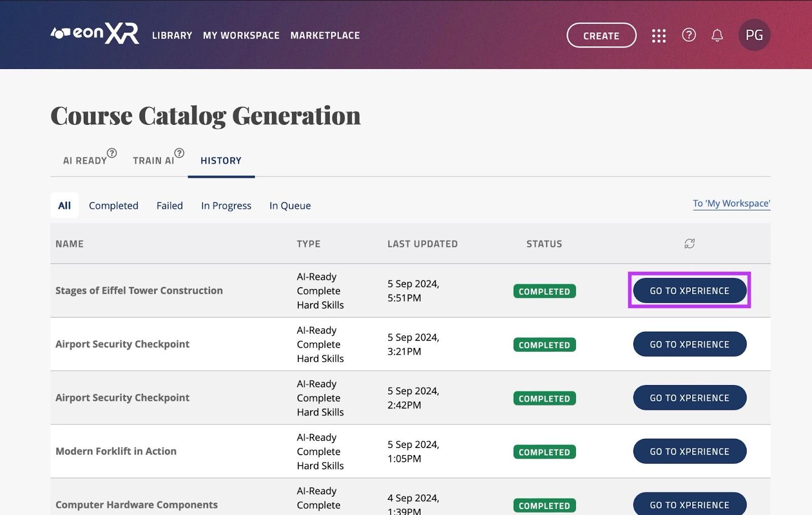Click the '4 Sep 2024, 1:39PM' date cell
This screenshot has height=515, width=812.
pyautogui.click(x=413, y=504)
